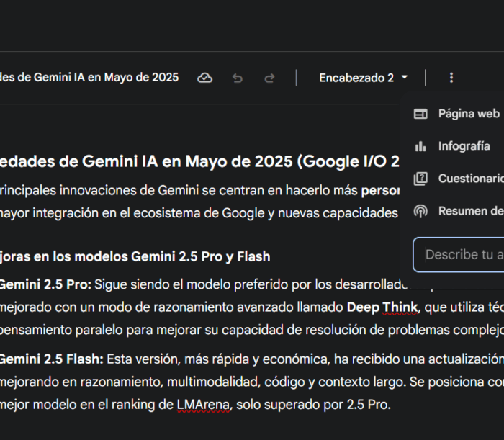Click the bold text 'Gemini 2.5 Flash:'
The width and height of the screenshot is (504, 440).
(51, 359)
